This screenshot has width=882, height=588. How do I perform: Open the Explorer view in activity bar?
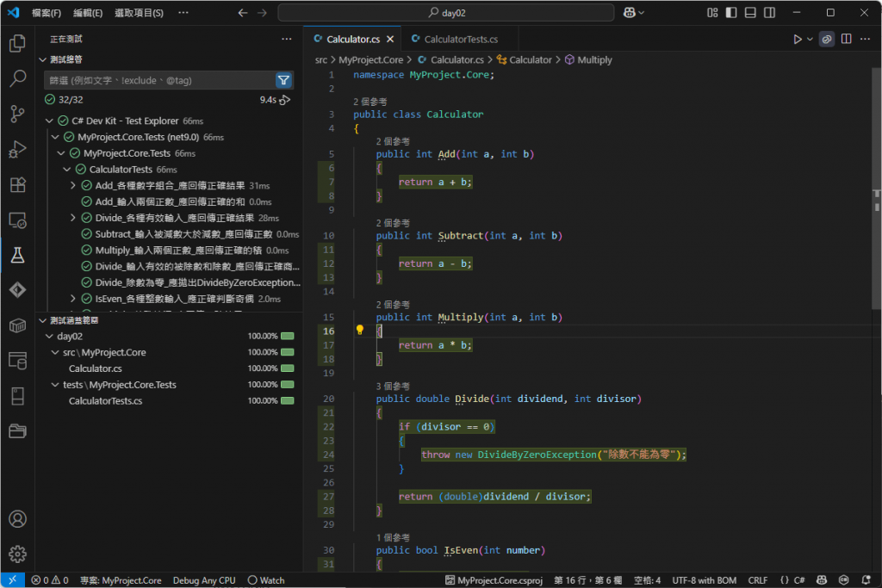[x=17, y=43]
